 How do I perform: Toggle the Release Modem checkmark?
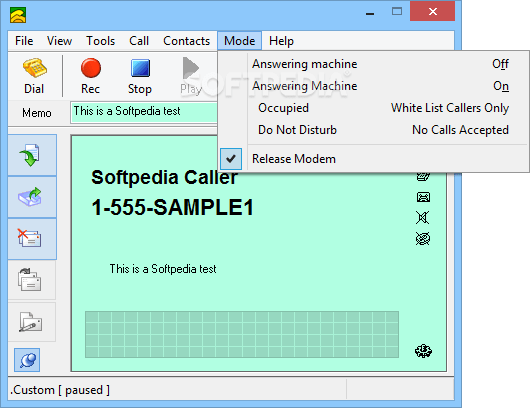tap(231, 159)
